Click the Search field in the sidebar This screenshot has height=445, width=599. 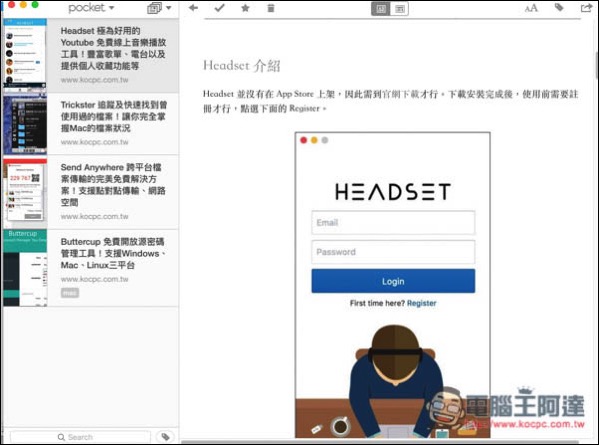coord(80,437)
